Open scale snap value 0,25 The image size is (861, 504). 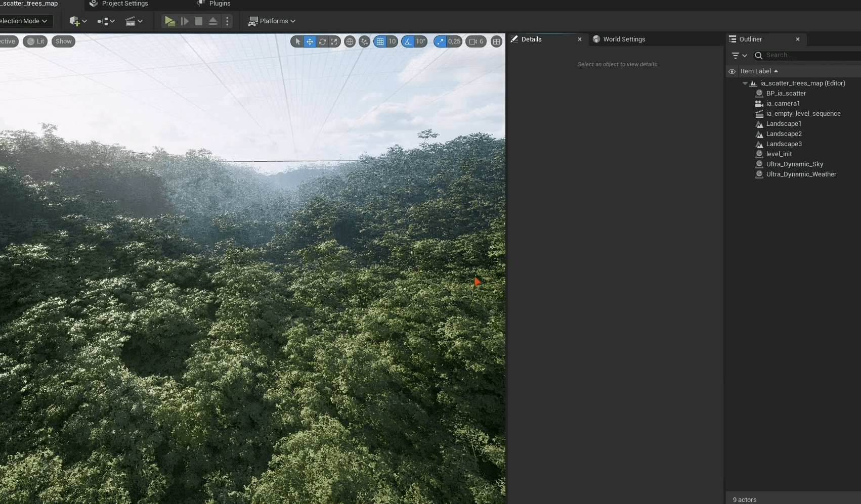click(x=454, y=41)
